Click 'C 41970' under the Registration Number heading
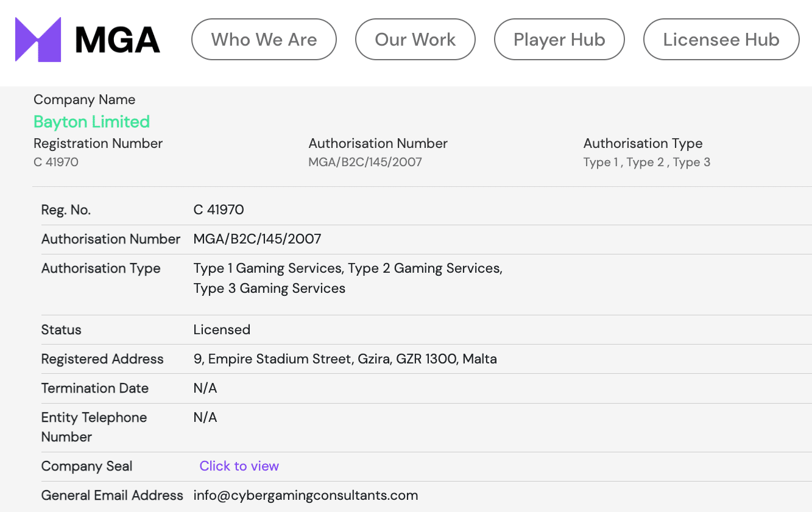 coord(56,162)
